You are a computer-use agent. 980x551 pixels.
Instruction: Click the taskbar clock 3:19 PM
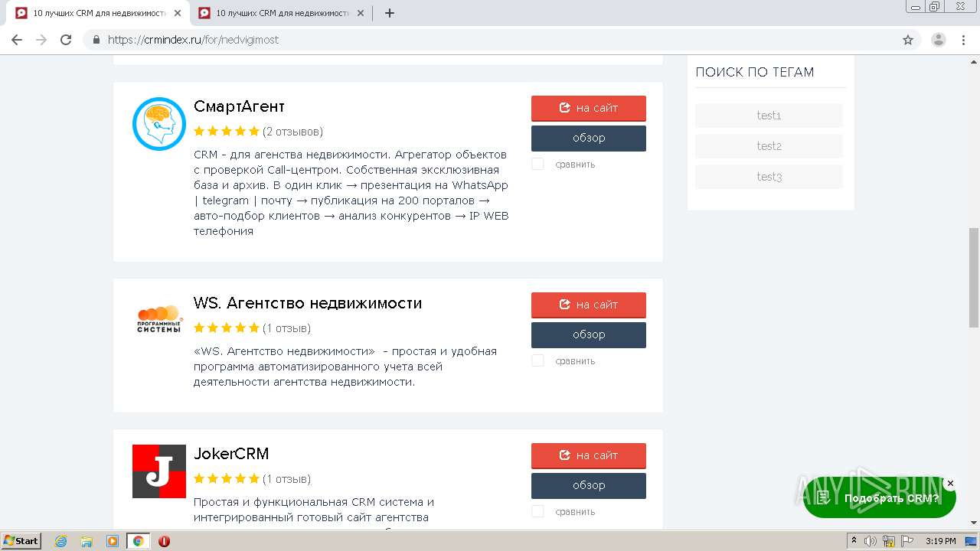point(940,541)
